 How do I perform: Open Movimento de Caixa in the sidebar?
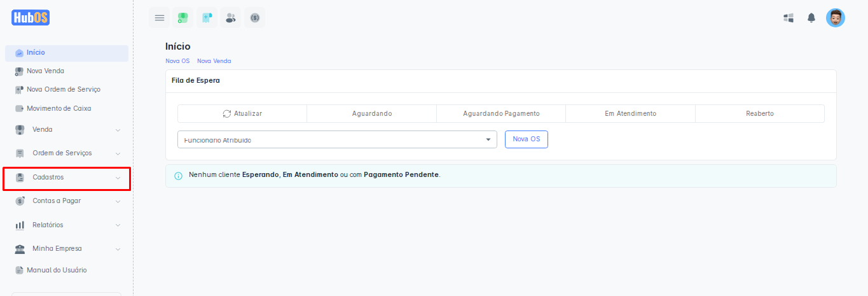click(59, 109)
